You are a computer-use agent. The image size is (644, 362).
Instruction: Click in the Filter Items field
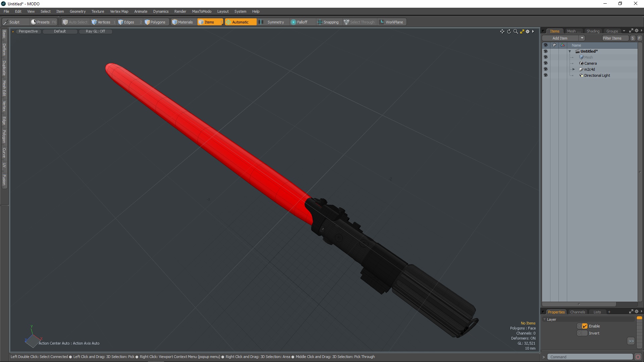point(615,38)
